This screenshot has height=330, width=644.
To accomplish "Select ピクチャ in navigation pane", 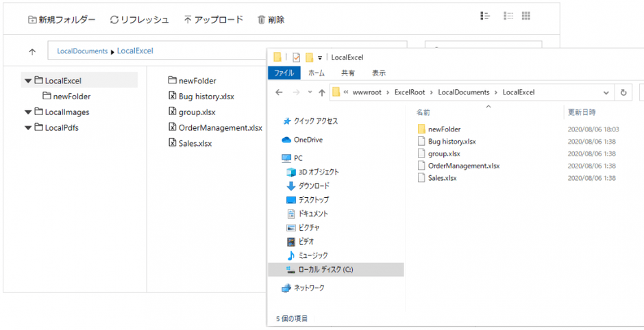I will (303, 228).
